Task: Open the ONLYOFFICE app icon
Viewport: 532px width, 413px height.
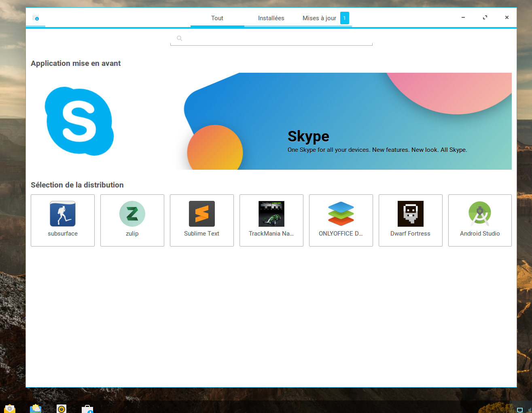Action: pos(341,214)
